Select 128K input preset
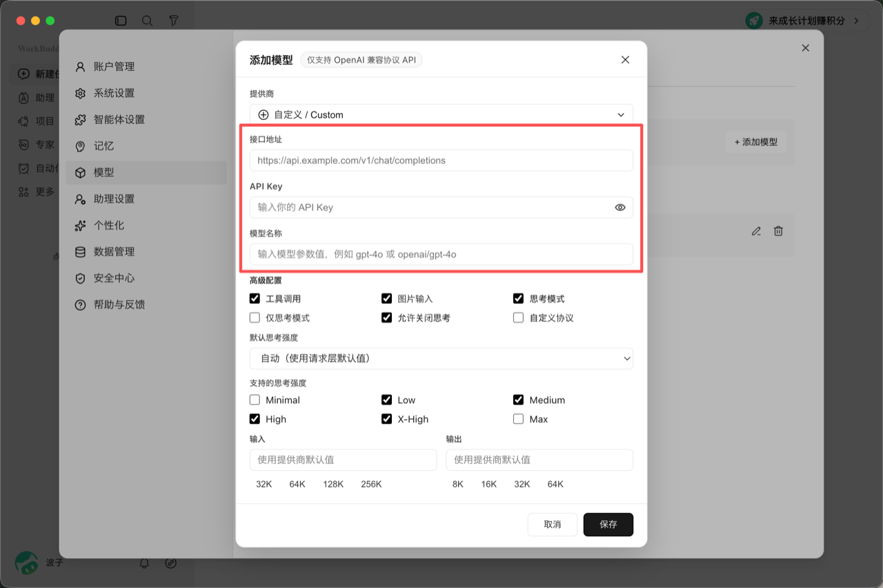Screen dimensions: 883x588 click(333, 485)
